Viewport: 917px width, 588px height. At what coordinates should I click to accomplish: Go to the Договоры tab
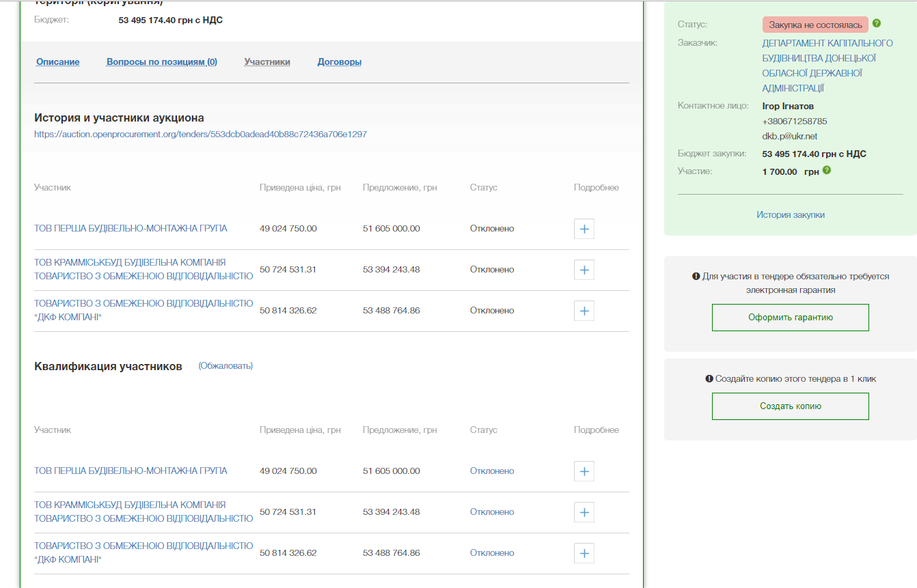(x=340, y=62)
